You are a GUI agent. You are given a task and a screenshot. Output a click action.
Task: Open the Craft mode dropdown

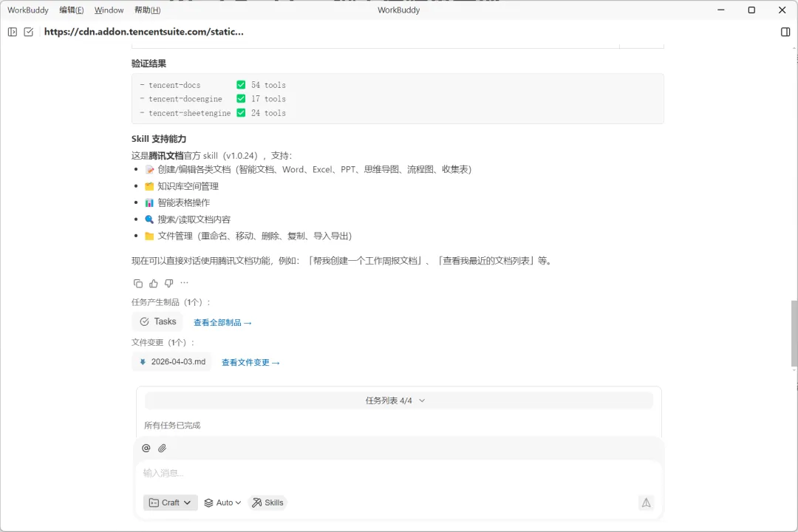[170, 502]
